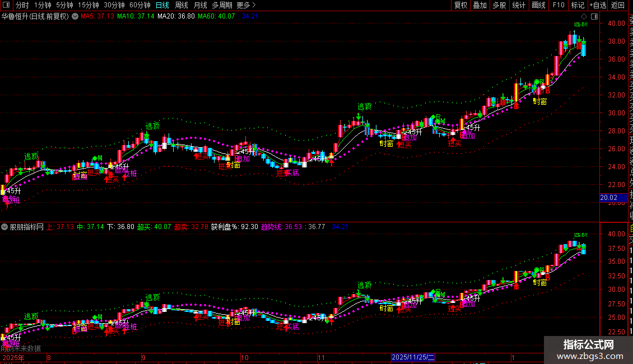Click the 复权 adjustment button

[x=460, y=5]
